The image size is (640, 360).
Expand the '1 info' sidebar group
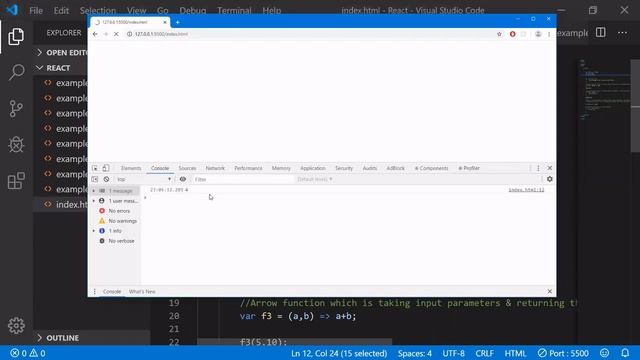93,231
